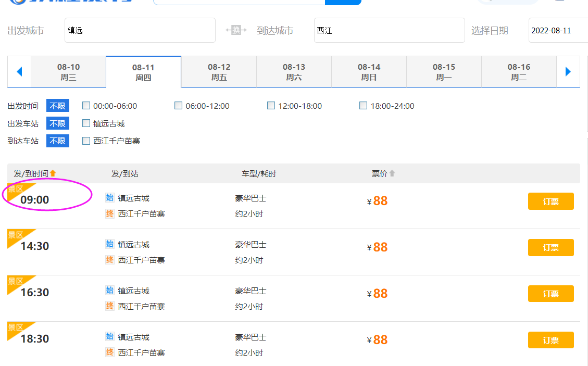Viewport: 588px width, 366px height.
Task: Book the 09:00 bus with 订票
Action: pyautogui.click(x=551, y=201)
